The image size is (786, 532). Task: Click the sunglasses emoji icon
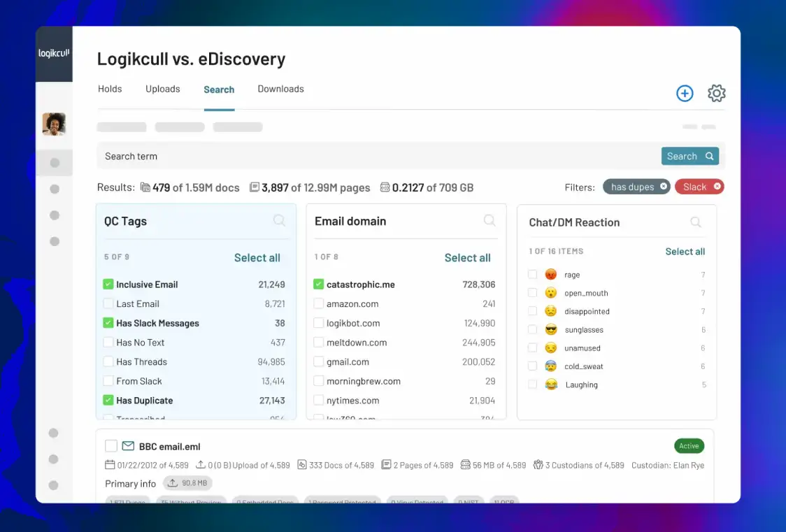[x=551, y=330]
